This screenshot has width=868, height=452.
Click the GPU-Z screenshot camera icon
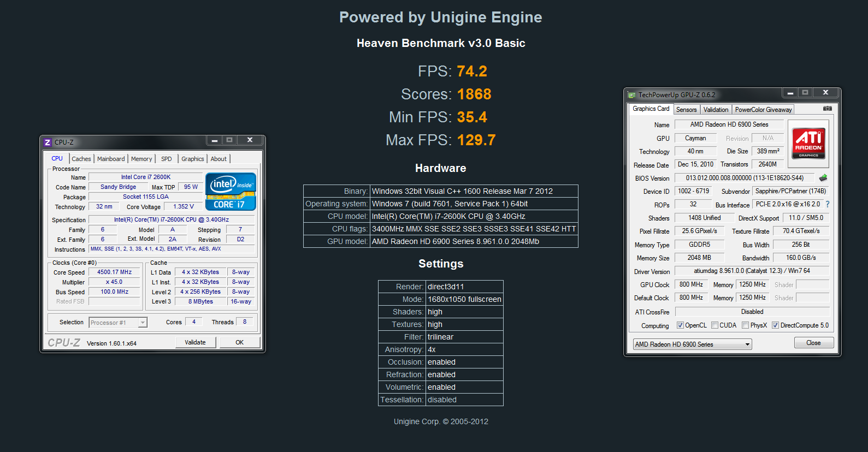pyautogui.click(x=827, y=109)
